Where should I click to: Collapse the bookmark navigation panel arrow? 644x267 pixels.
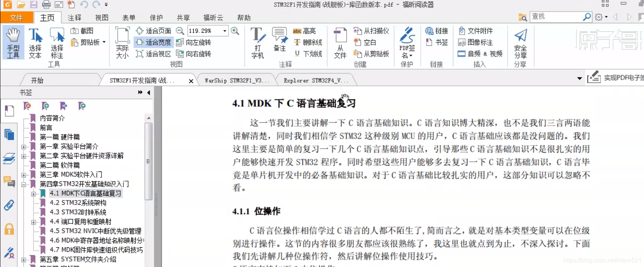(149, 93)
